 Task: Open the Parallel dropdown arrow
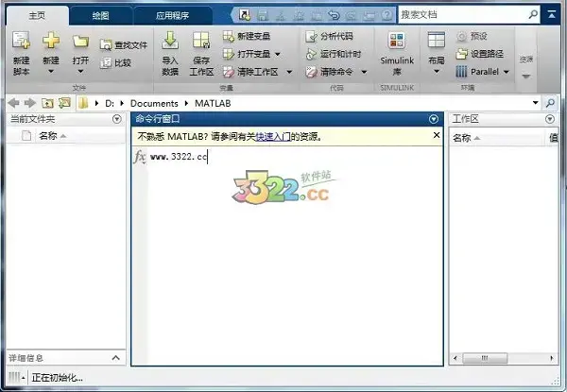click(507, 72)
